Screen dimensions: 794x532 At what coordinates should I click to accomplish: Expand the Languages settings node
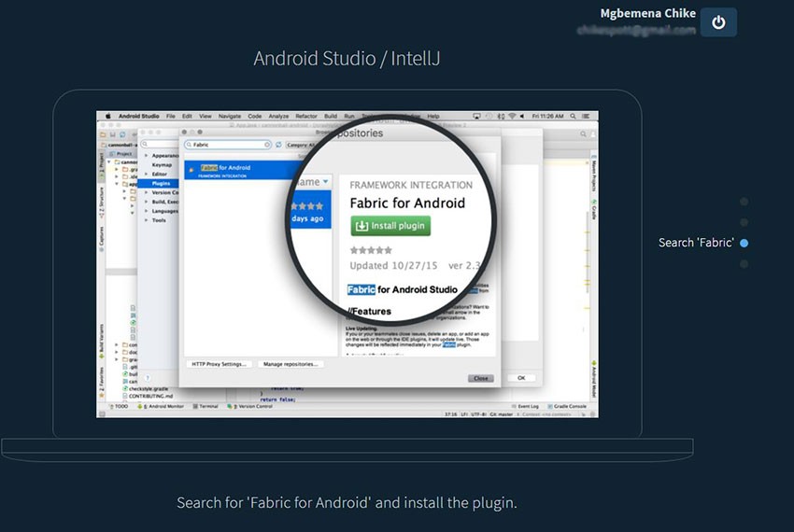coord(147,211)
